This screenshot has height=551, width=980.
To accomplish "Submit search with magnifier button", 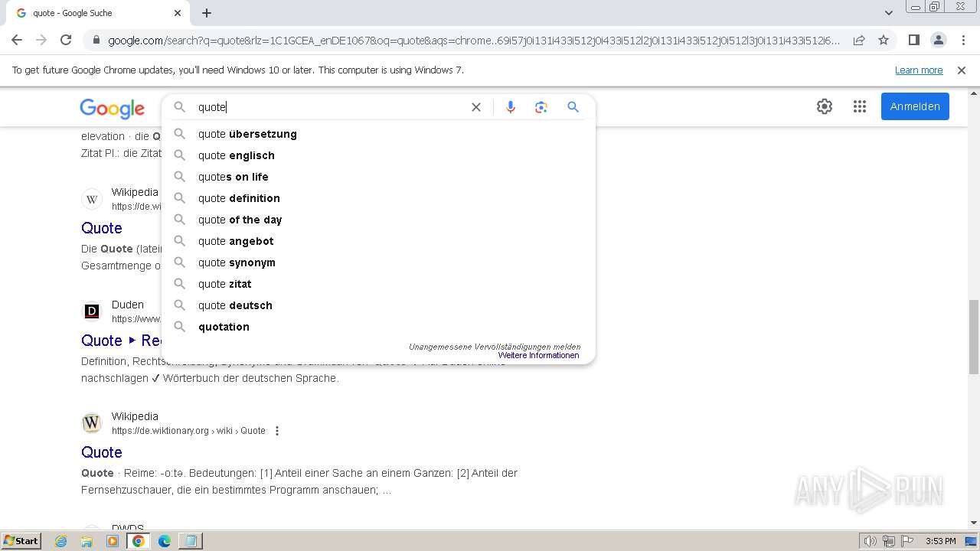I will tap(573, 107).
